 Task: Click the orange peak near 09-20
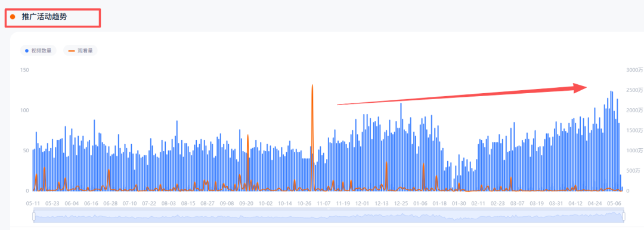[x=247, y=135]
